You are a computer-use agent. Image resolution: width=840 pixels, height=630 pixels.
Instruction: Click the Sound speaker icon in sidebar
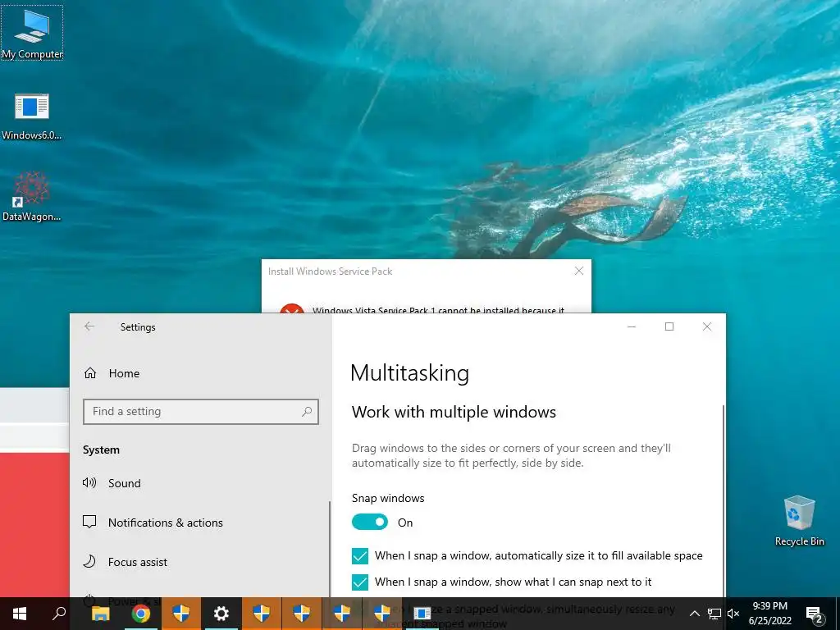89,482
